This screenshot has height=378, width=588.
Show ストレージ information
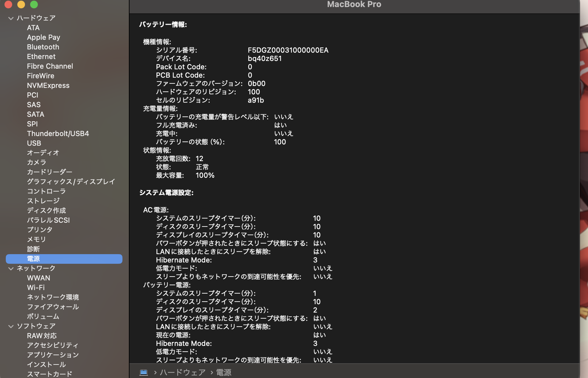pos(43,201)
